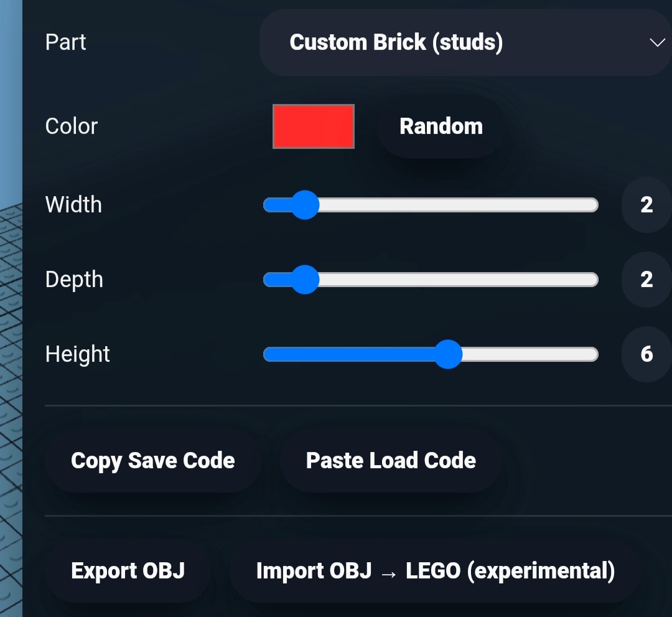The width and height of the screenshot is (672, 617).
Task: Click the Depth slider handle
Action: pos(305,280)
